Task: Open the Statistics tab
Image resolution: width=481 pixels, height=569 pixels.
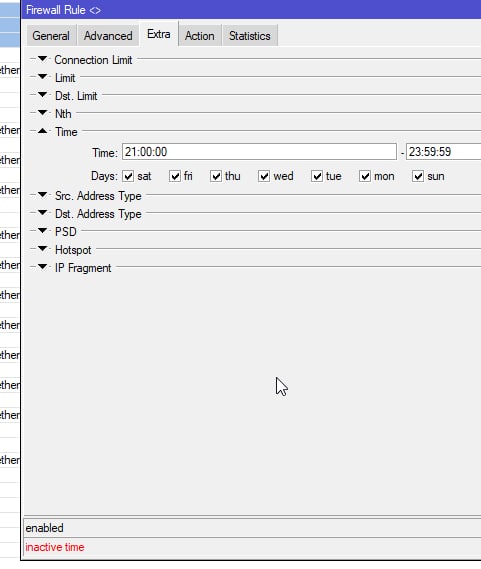Action: [x=250, y=36]
